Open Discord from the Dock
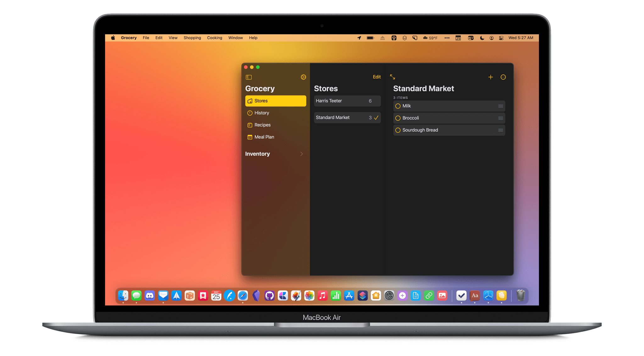 click(x=150, y=296)
